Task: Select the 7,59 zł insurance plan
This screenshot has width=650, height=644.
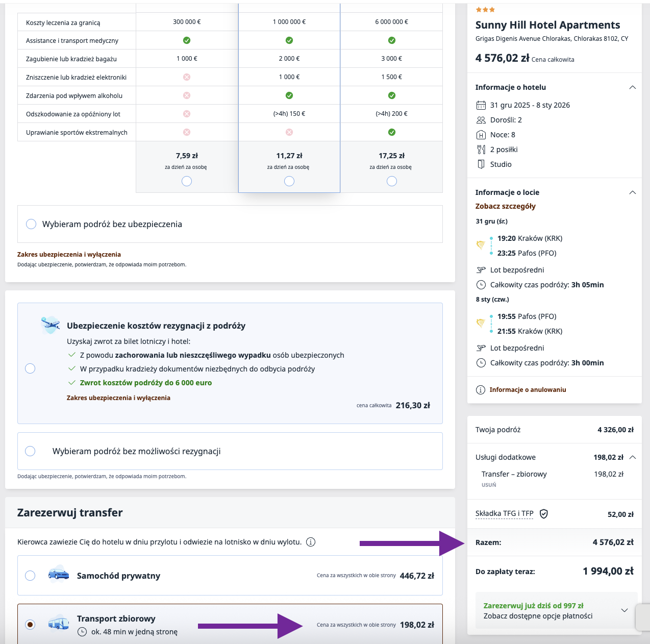Action: pos(187,181)
